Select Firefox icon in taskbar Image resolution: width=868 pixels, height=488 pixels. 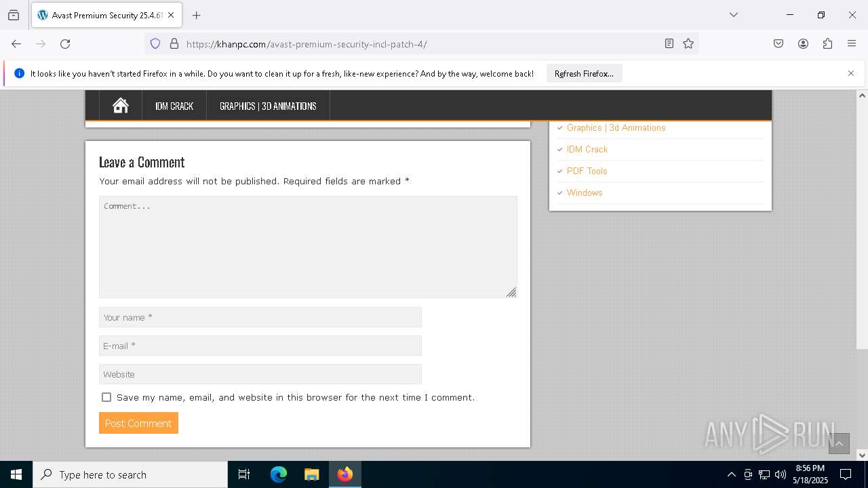pos(345,474)
